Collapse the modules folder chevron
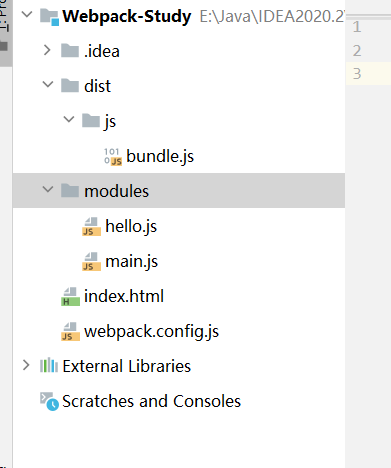Viewport: 391px width, 468px height. tap(48, 189)
